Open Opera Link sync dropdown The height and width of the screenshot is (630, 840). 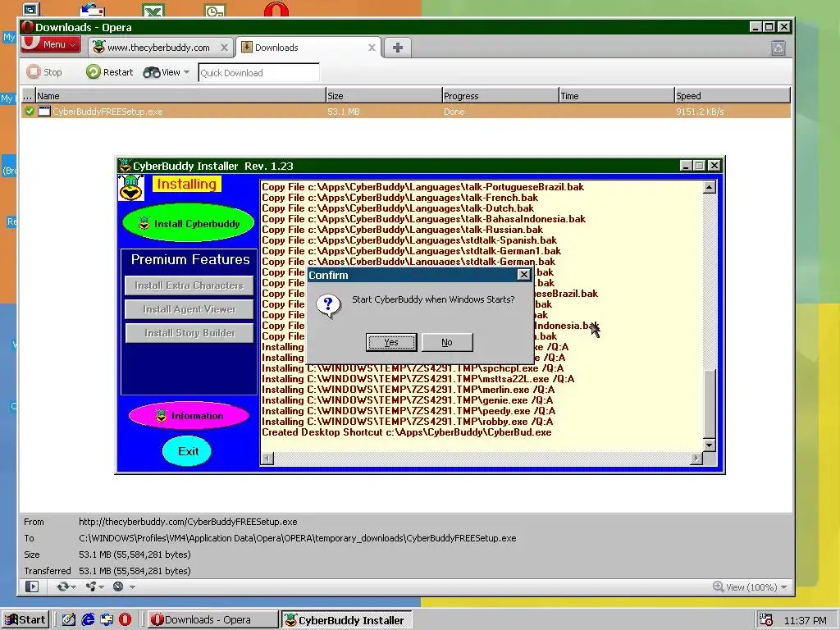click(x=66, y=587)
